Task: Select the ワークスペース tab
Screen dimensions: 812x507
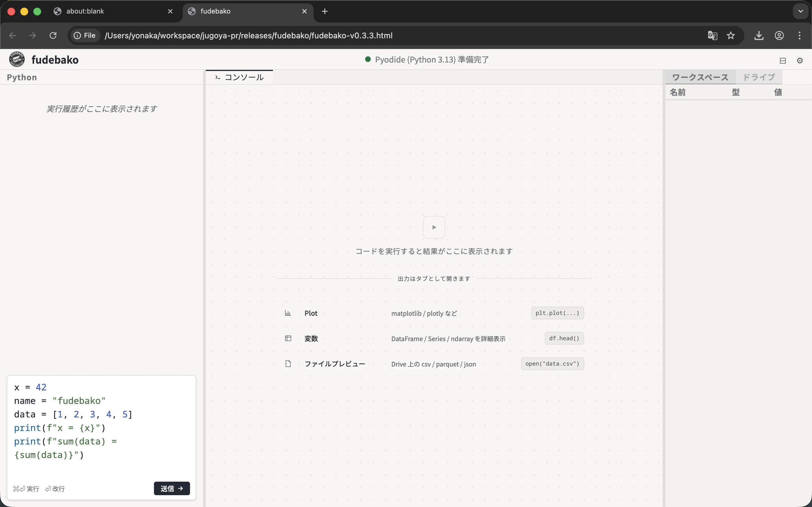Action: [x=700, y=77]
